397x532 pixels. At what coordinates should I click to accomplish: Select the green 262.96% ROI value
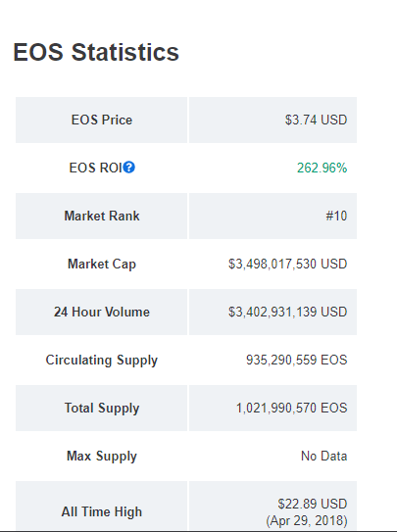pyautogui.click(x=322, y=168)
